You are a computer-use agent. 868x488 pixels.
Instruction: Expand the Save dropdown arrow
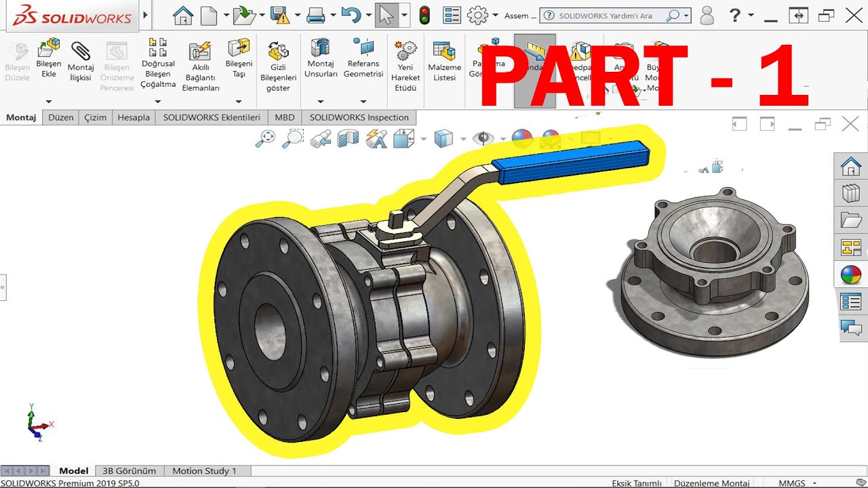click(297, 15)
